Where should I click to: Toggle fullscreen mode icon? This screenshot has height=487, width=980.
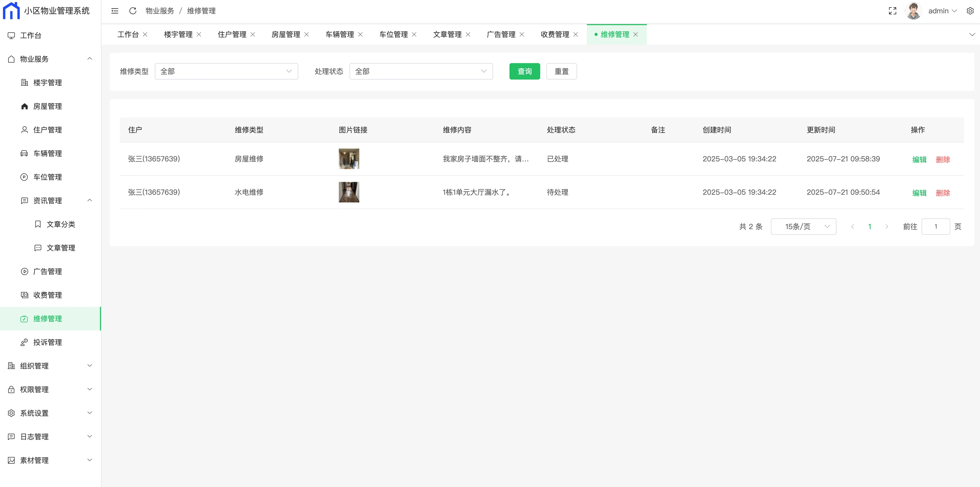point(893,11)
